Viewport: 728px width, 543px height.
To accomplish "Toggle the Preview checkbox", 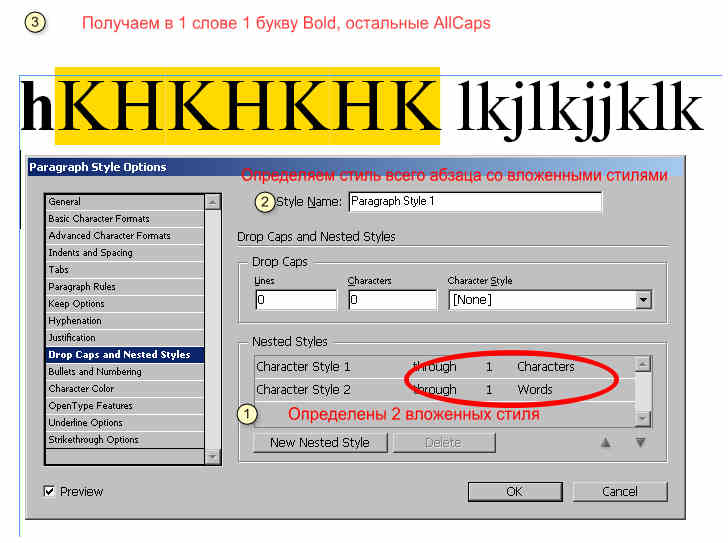I will [49, 491].
